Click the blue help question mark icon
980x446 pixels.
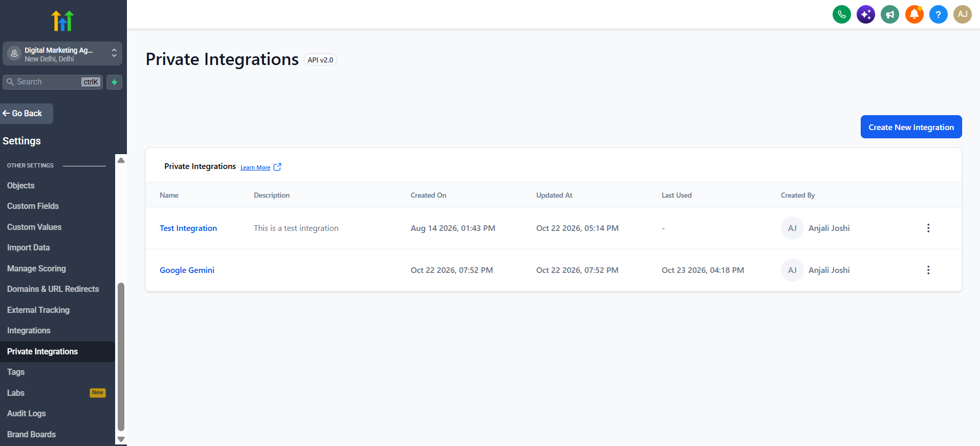pos(939,14)
